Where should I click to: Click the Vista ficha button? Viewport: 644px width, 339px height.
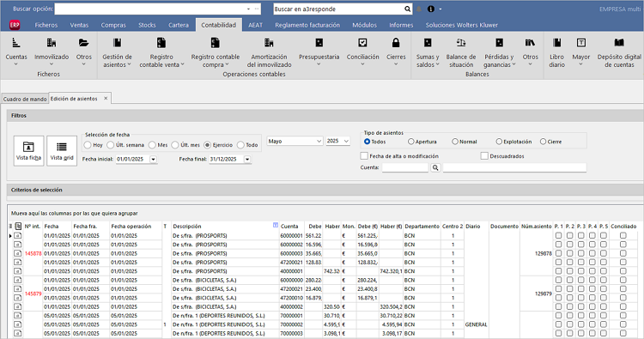click(28, 151)
